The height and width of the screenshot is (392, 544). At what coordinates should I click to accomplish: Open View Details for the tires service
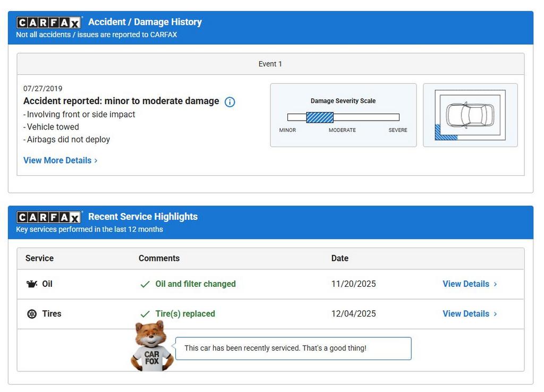click(470, 314)
